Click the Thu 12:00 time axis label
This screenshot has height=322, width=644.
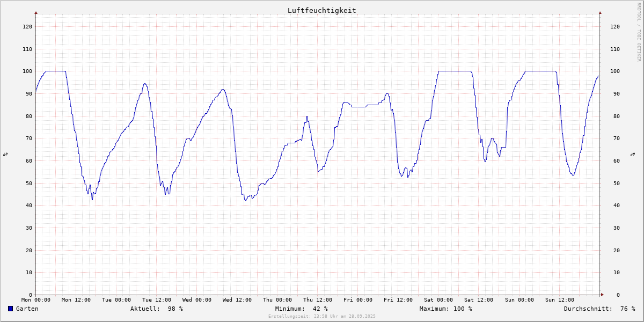[x=318, y=300]
